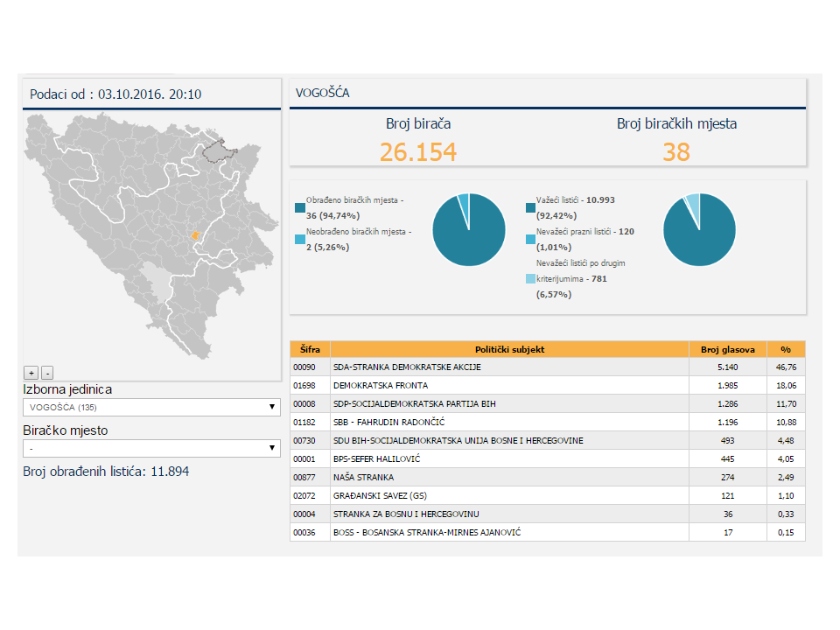This screenshot has width=840, height=630.
Task: Click the Važeći listići legend swatch
Action: pyautogui.click(x=530, y=207)
